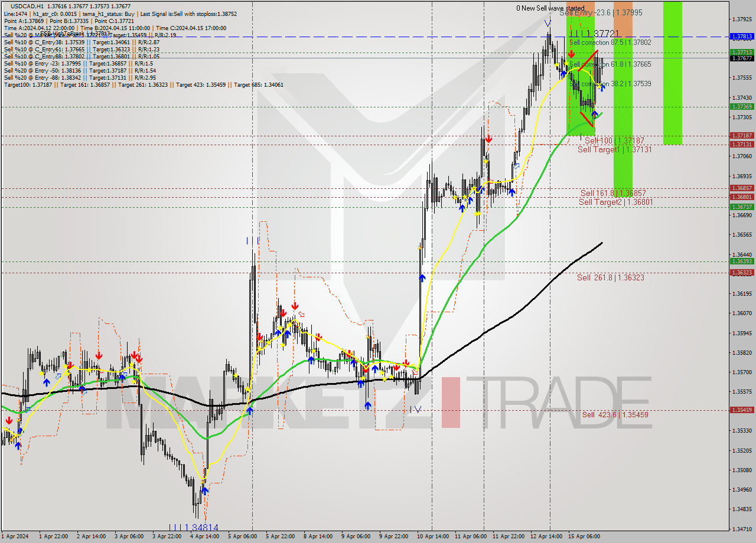Screen dimensions: 756x543
Task: Select the 'Sell 423.6 | 1.35459' label
Action: point(615,415)
